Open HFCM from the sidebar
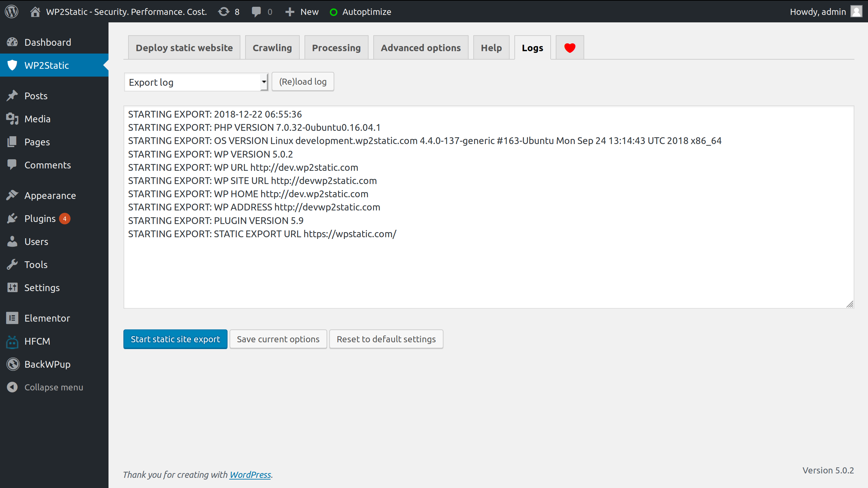868x488 pixels. pyautogui.click(x=37, y=341)
